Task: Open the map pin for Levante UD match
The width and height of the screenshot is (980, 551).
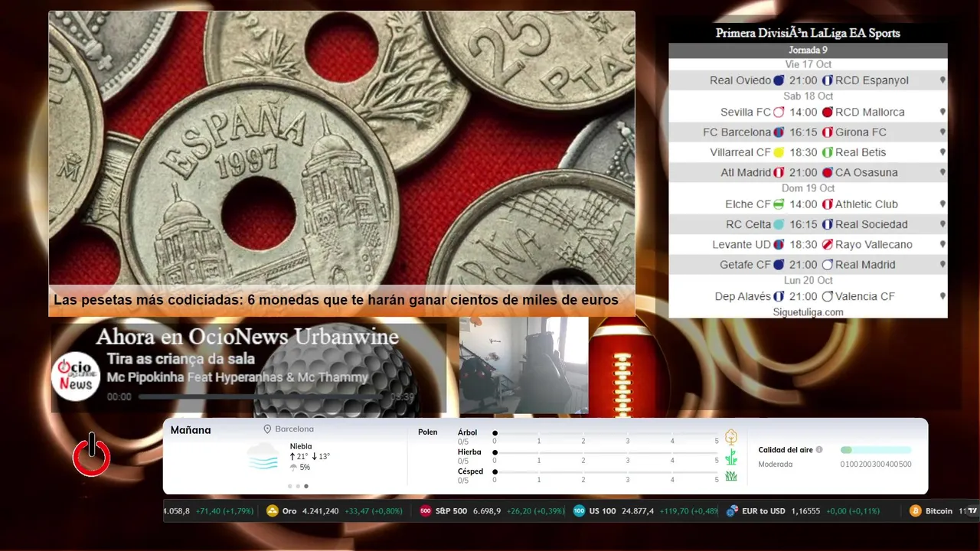Action: coord(942,244)
